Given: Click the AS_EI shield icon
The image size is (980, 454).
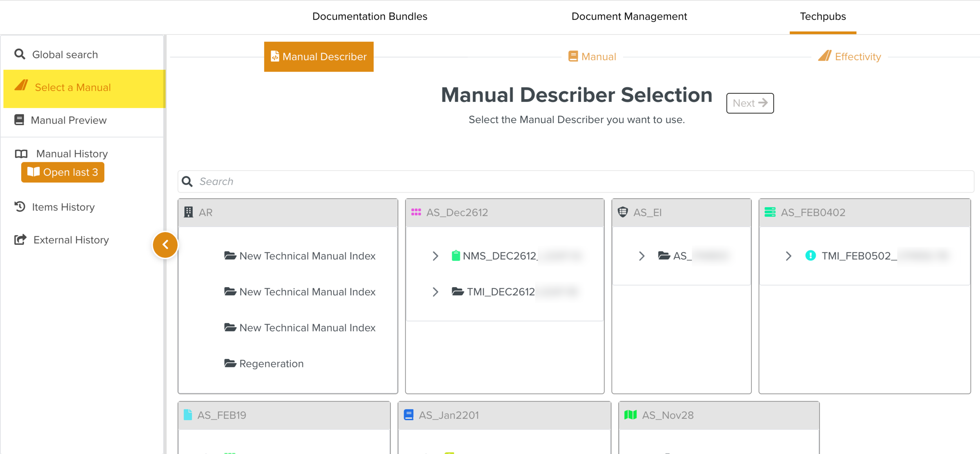Looking at the screenshot, I should click(622, 212).
